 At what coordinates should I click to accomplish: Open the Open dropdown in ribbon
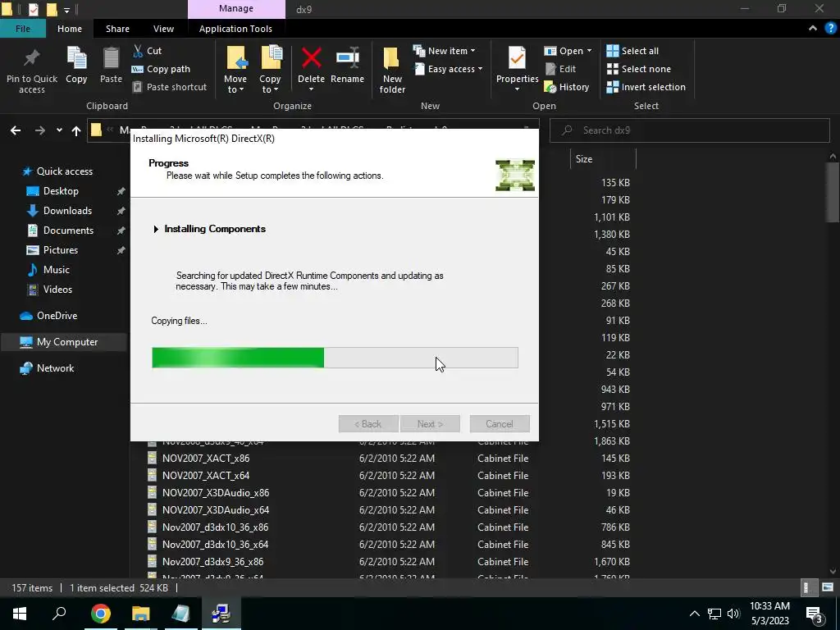point(568,51)
